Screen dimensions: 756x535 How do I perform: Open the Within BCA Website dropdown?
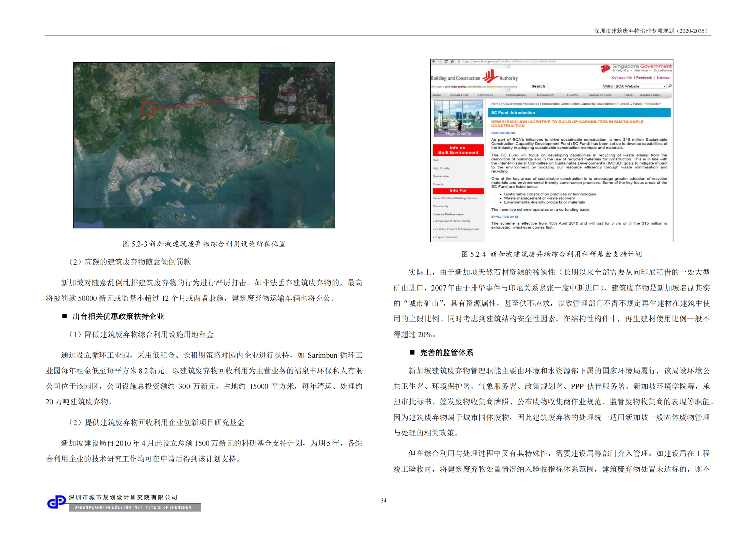(634, 86)
